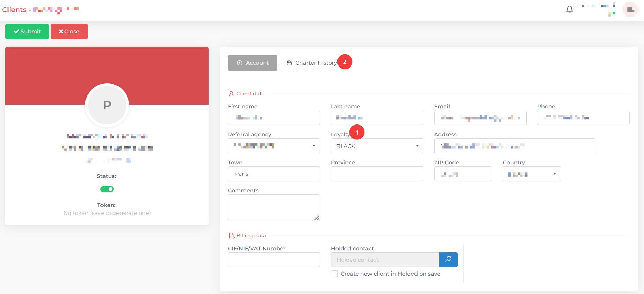Click the Holded contact input field

[385, 260]
